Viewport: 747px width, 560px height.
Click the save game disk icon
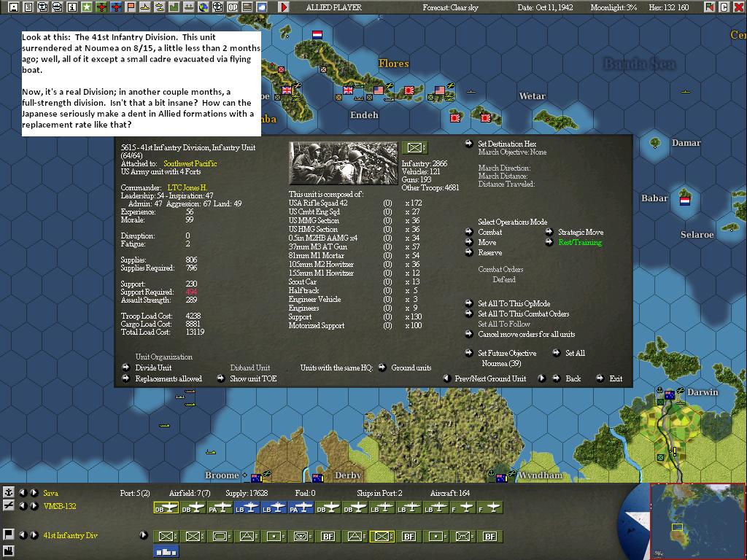coord(13,7)
